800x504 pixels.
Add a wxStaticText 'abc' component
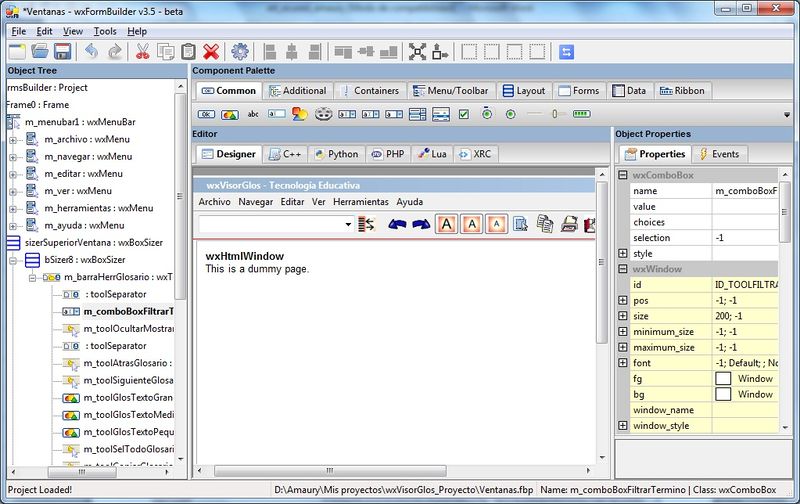tap(253, 114)
